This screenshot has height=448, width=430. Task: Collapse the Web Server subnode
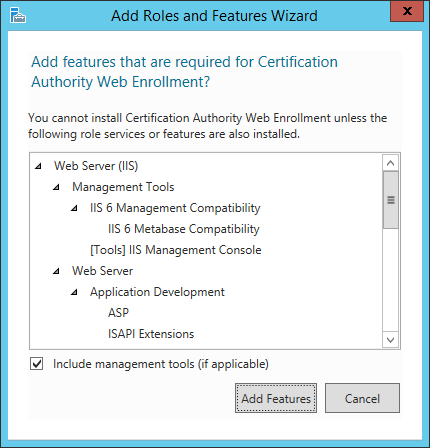click(57, 271)
